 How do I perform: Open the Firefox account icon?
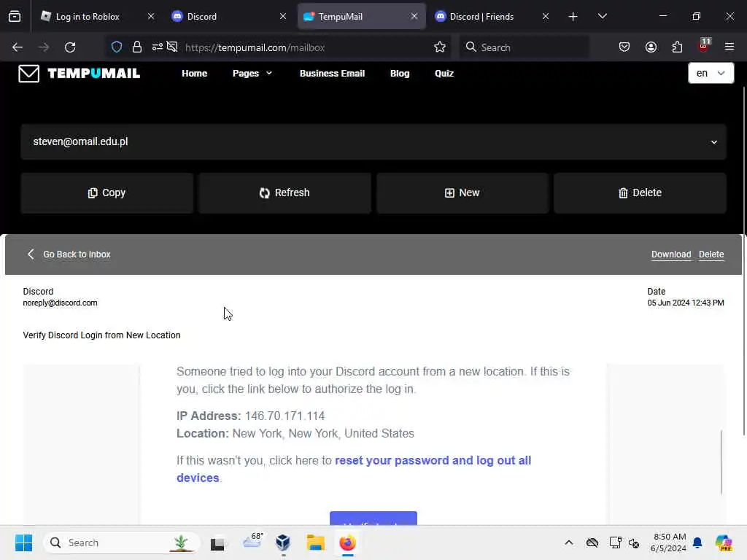(651, 47)
